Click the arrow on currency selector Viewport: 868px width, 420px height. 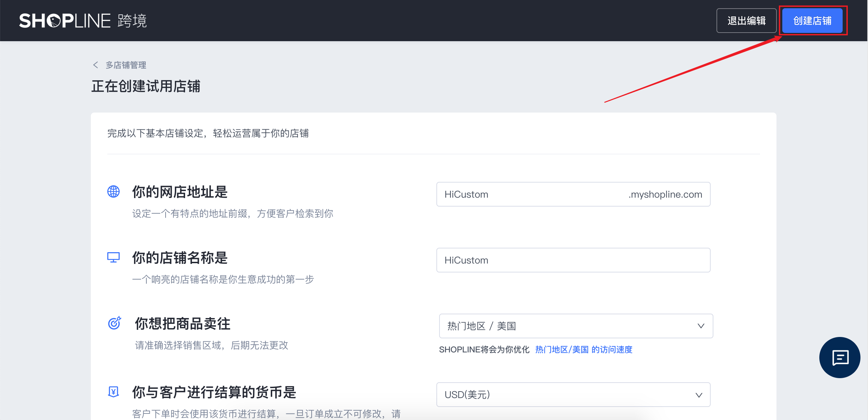pyautogui.click(x=699, y=395)
